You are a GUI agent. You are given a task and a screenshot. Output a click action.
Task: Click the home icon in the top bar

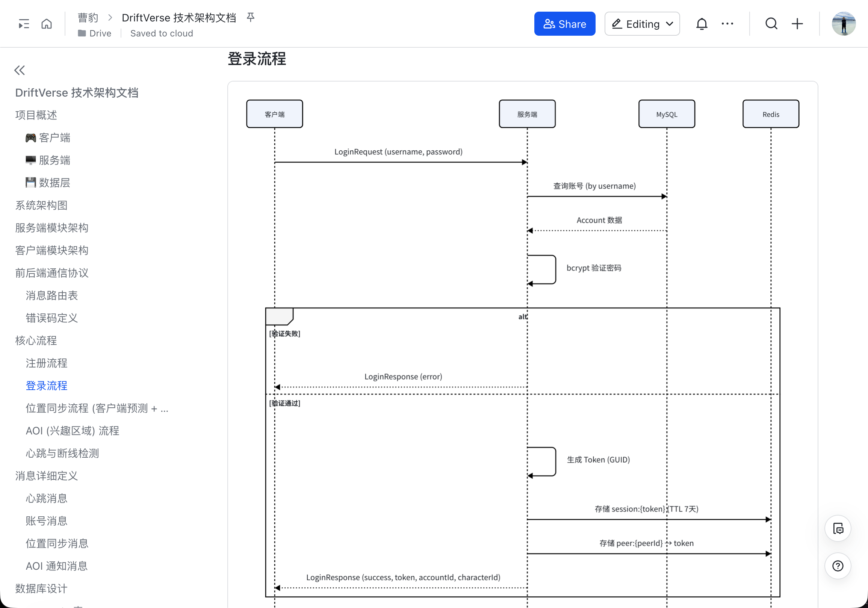[x=47, y=23]
